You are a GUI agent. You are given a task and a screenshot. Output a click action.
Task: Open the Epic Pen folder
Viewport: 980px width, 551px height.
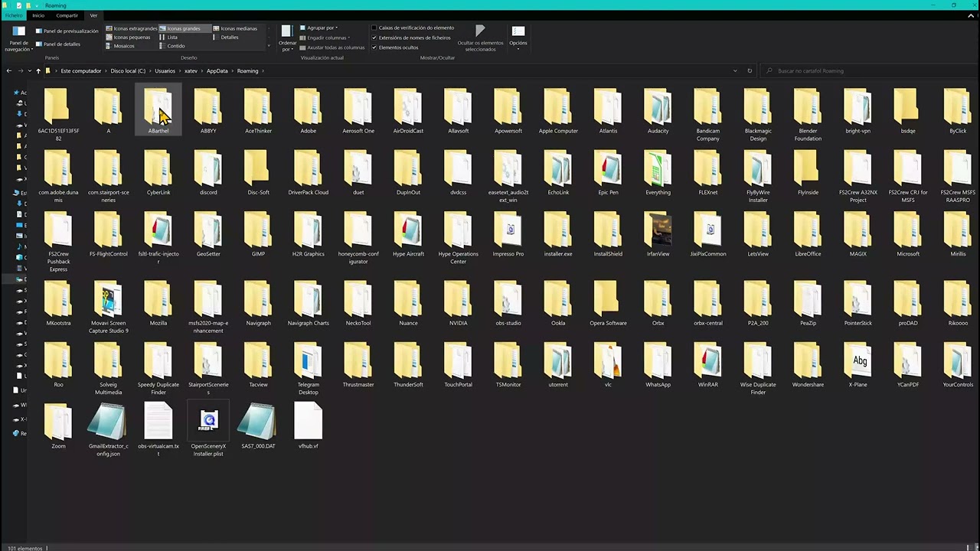coord(608,173)
